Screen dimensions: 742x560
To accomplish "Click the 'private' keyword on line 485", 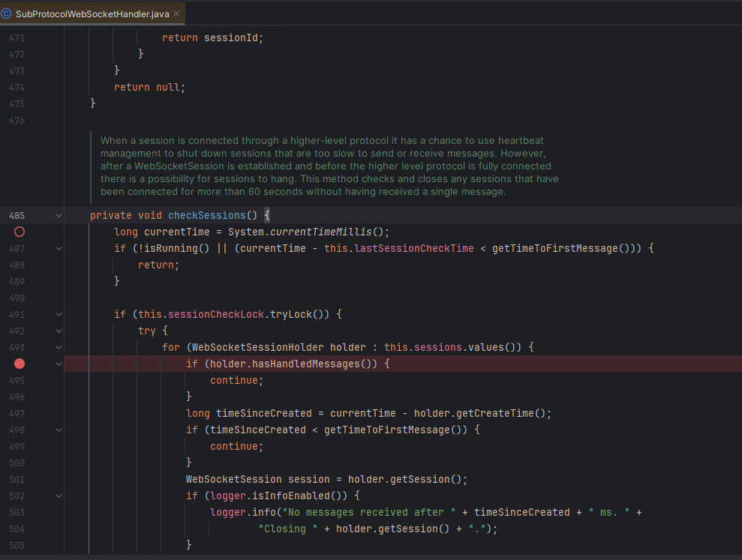I will pyautogui.click(x=111, y=215).
